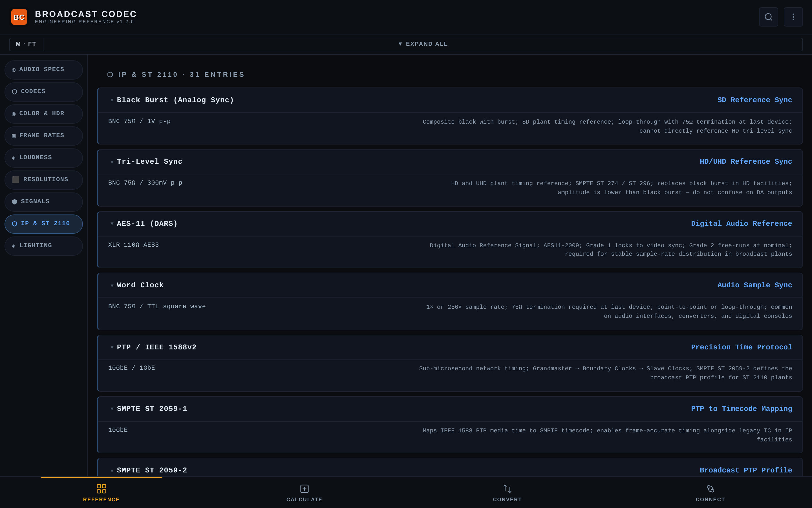Click the Precision Time Protocol label

pyautogui.click(x=742, y=347)
